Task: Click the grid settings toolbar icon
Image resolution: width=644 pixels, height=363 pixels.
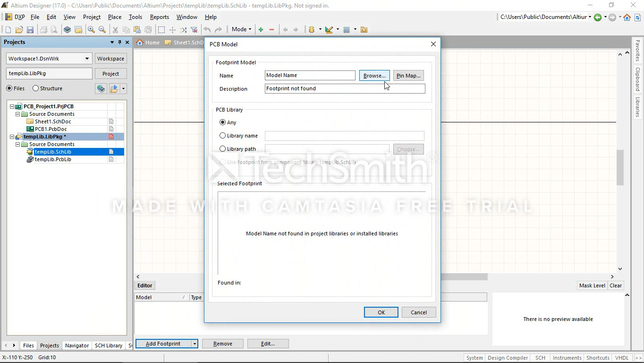Action: 347,30
